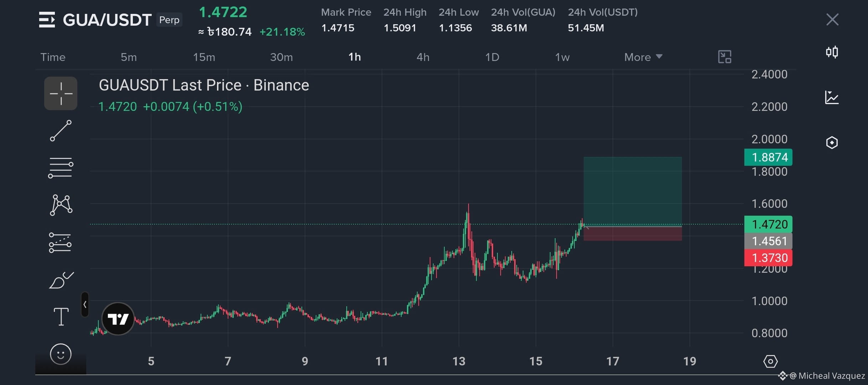Open the trading pair list menu icon
868x385 pixels.
pos(47,20)
